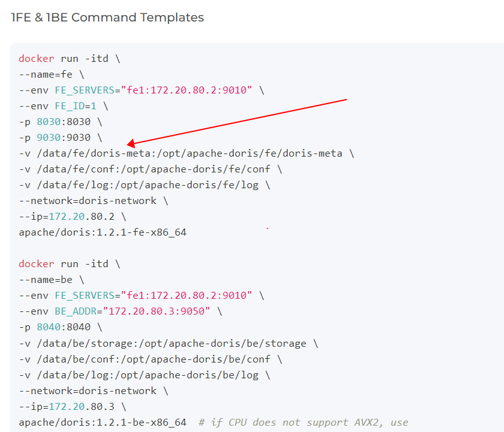
Task: Click the '-p 9030:9030' port mapping line
Action: (61, 138)
